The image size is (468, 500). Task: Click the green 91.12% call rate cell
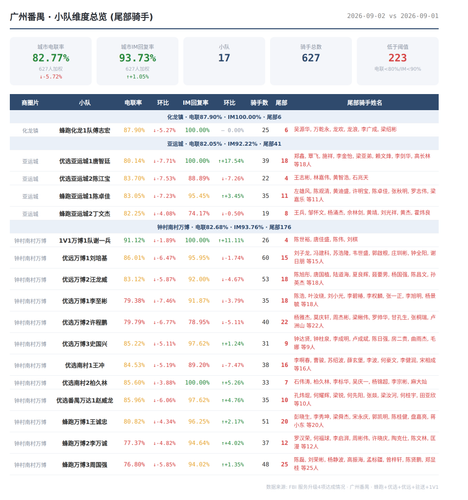[x=134, y=240]
